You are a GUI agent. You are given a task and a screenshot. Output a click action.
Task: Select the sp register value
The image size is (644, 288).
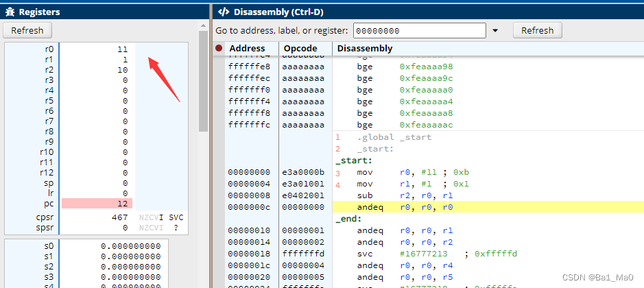[126, 183]
